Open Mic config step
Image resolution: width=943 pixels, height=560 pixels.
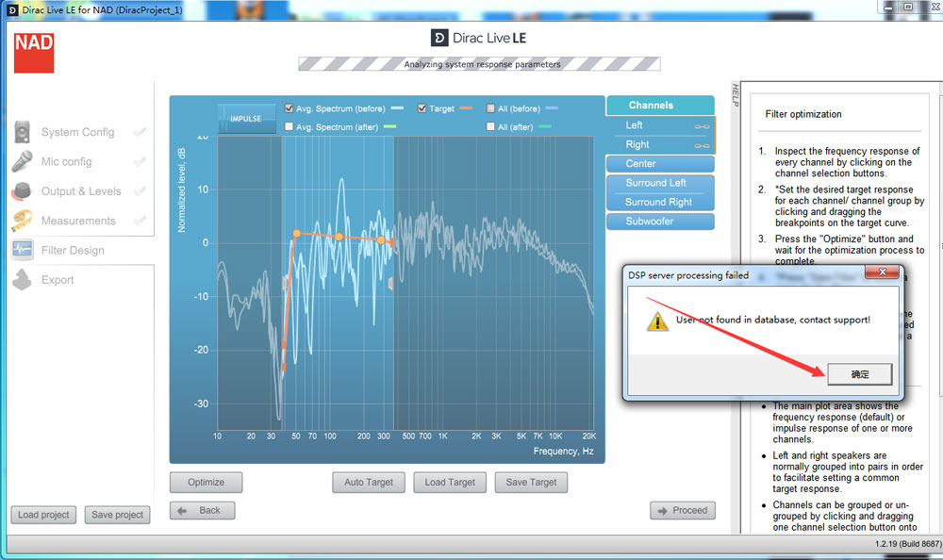pos(66,161)
